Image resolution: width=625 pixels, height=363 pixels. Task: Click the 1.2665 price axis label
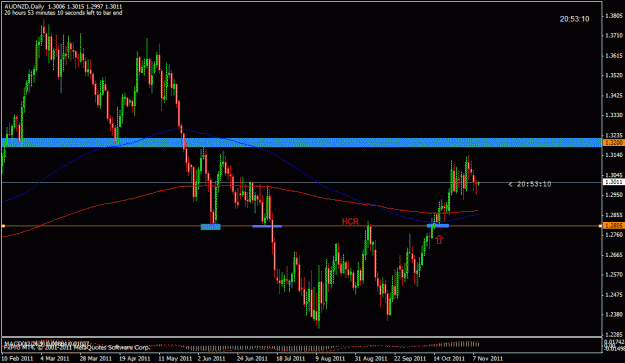point(613,255)
